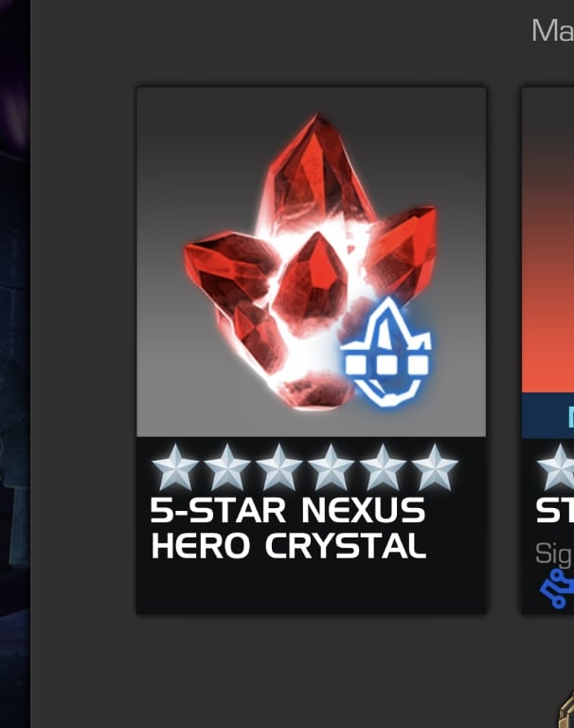Open the partially visible "ST" card title

pos(554,511)
